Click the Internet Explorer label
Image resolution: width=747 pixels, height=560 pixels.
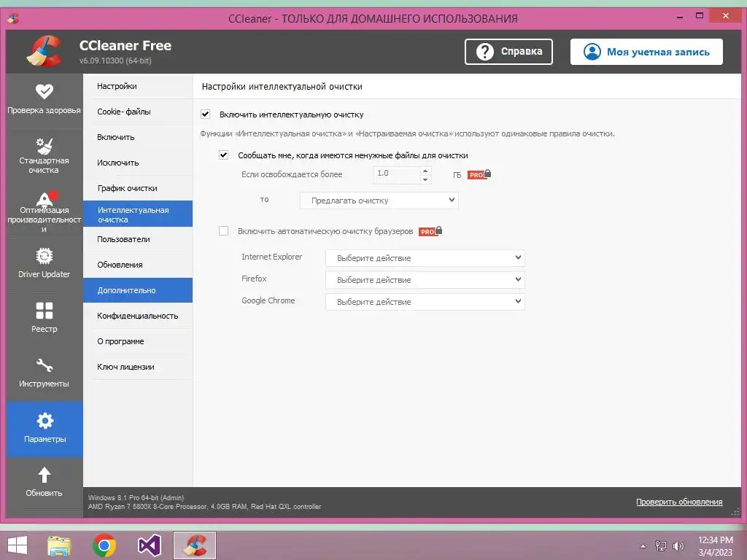[271, 257]
